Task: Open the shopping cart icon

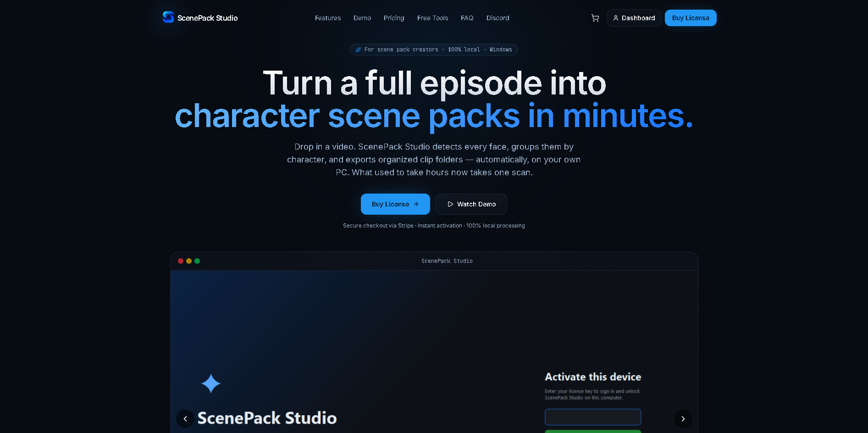Action: click(x=595, y=18)
